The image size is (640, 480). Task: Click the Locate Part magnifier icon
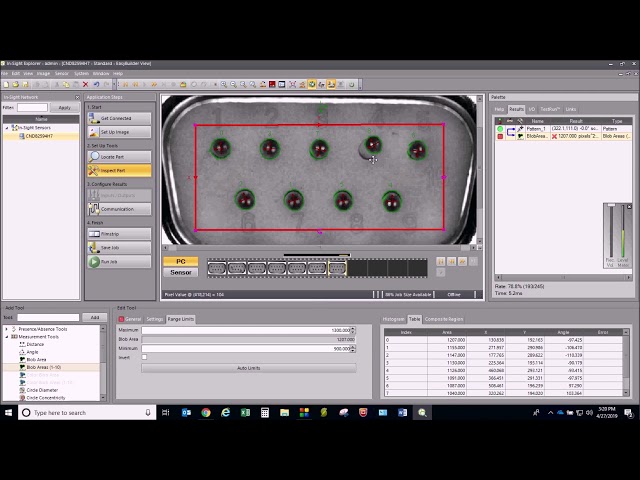pos(94,157)
